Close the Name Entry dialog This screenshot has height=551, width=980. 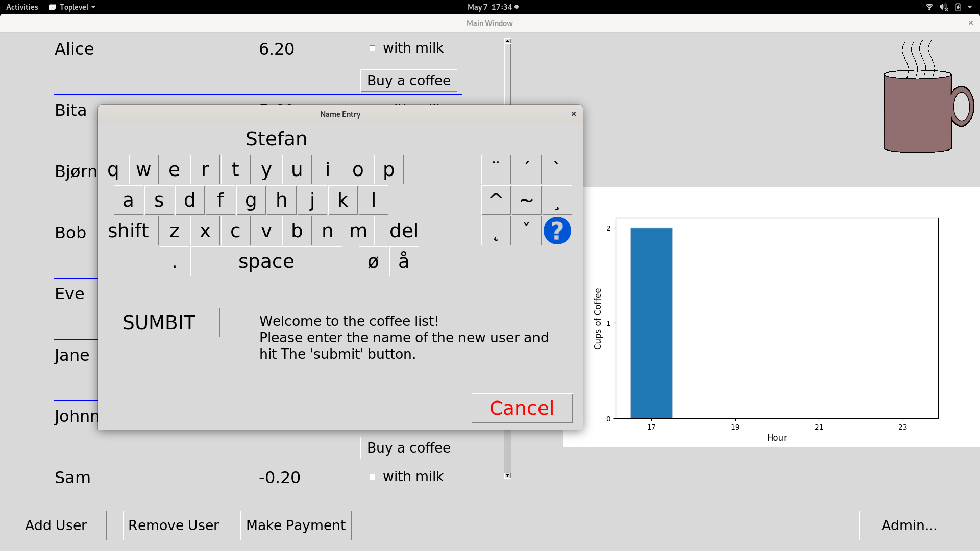(x=574, y=114)
